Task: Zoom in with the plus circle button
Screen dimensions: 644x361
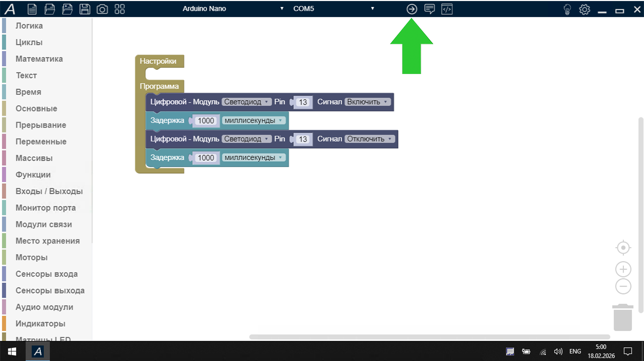Action: point(623,269)
